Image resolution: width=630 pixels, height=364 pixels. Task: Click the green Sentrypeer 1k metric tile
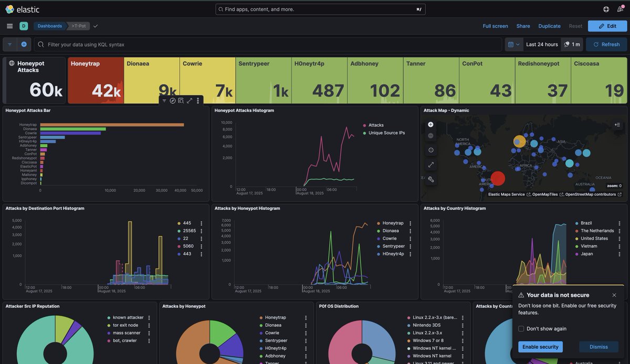tap(264, 80)
